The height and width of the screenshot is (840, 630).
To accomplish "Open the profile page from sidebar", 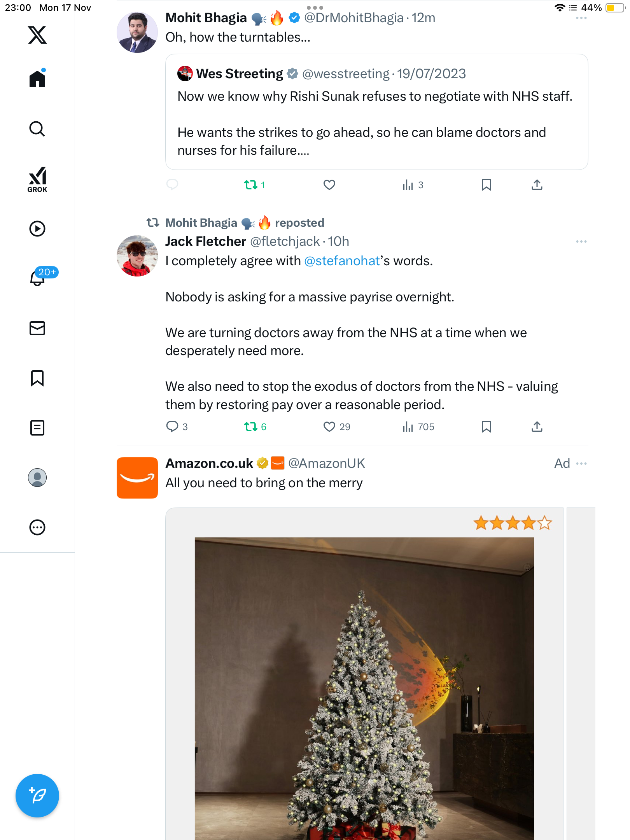I will coord(37,478).
